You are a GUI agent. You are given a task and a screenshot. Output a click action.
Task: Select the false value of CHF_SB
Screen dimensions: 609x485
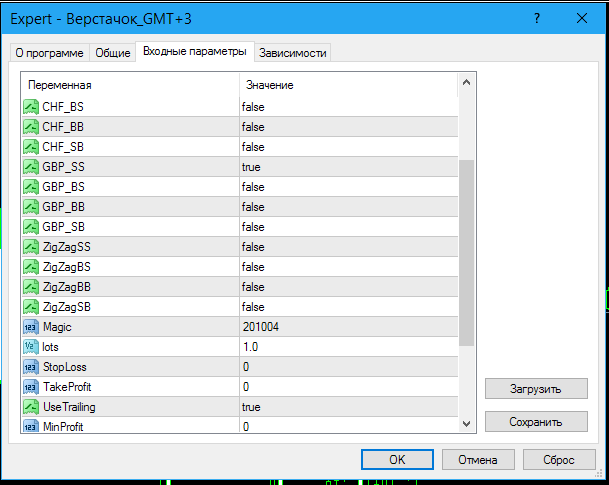pyautogui.click(x=253, y=147)
